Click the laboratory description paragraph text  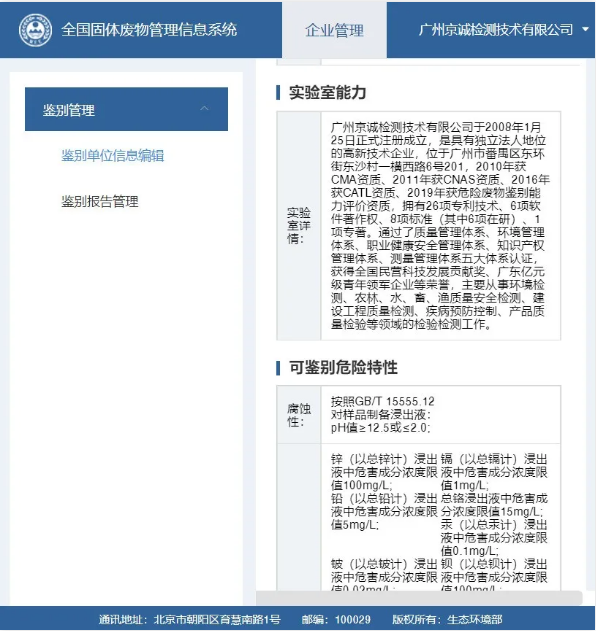(439, 226)
